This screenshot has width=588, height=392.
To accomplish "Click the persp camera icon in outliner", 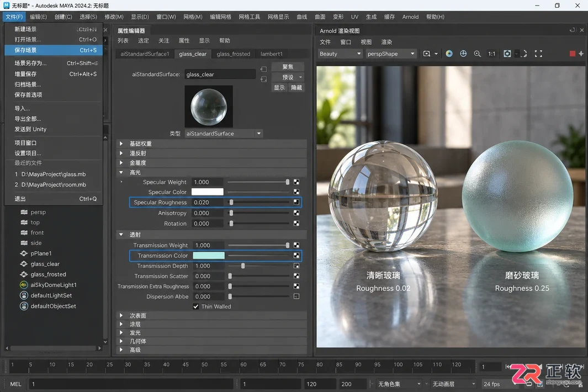I will [24, 212].
